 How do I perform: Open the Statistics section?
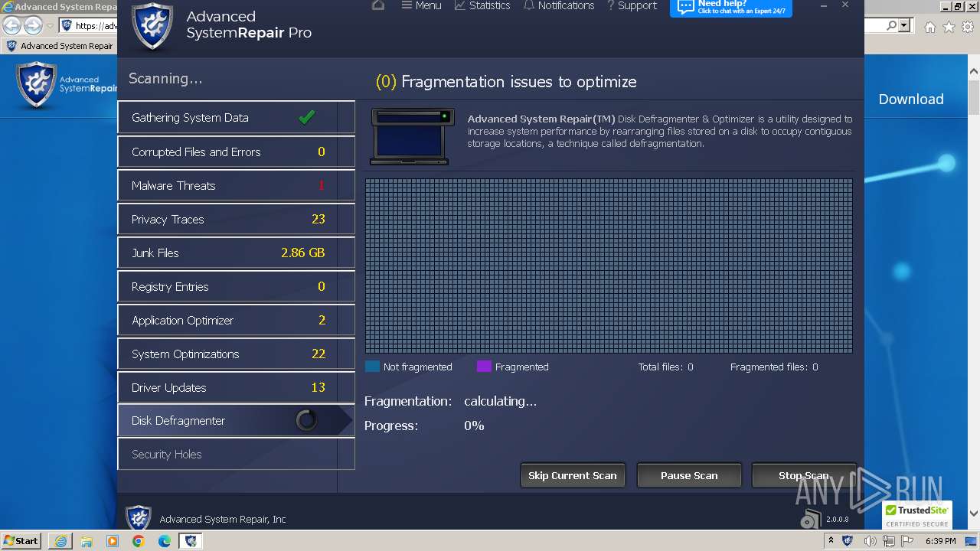[482, 5]
